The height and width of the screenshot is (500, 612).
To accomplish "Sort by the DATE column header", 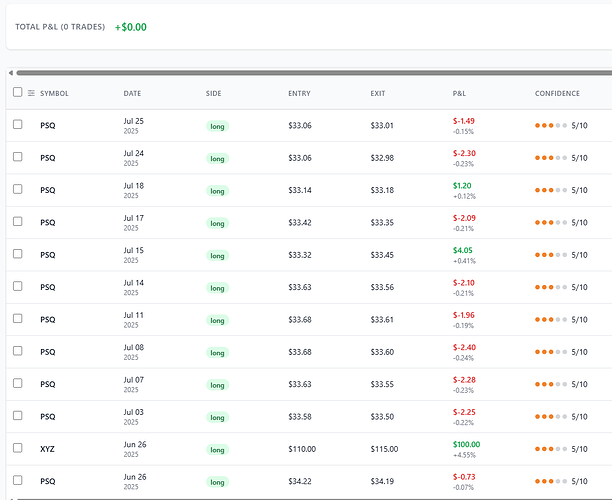I will (x=132, y=94).
